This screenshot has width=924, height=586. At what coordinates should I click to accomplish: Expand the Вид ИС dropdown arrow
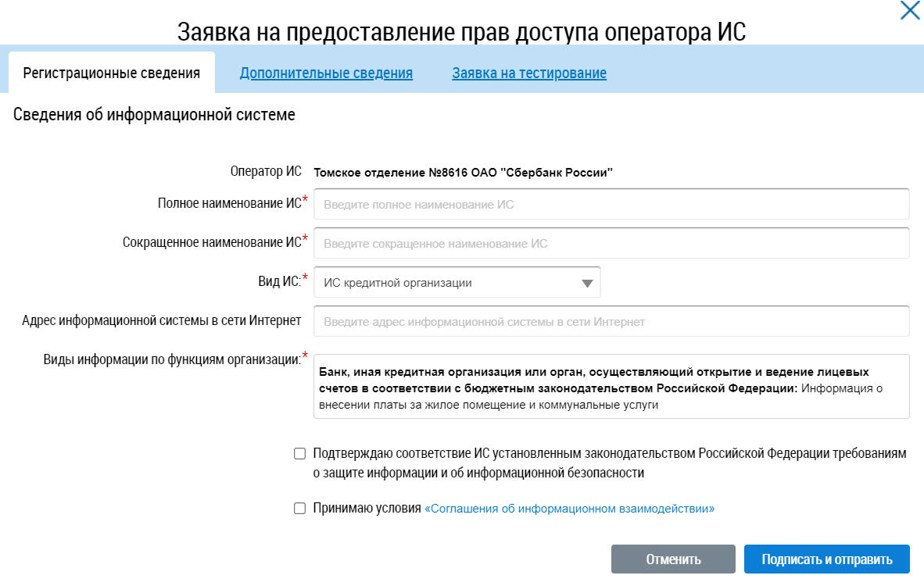[588, 284]
